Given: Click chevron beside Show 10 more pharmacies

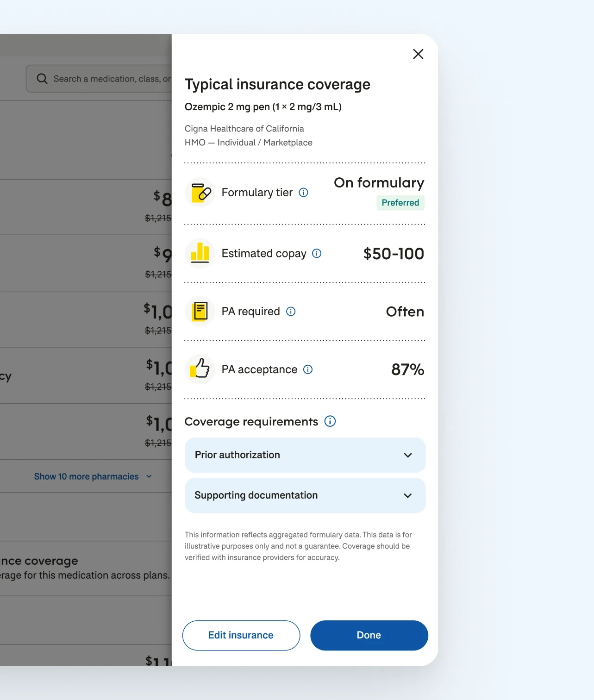Looking at the screenshot, I should pos(149,476).
